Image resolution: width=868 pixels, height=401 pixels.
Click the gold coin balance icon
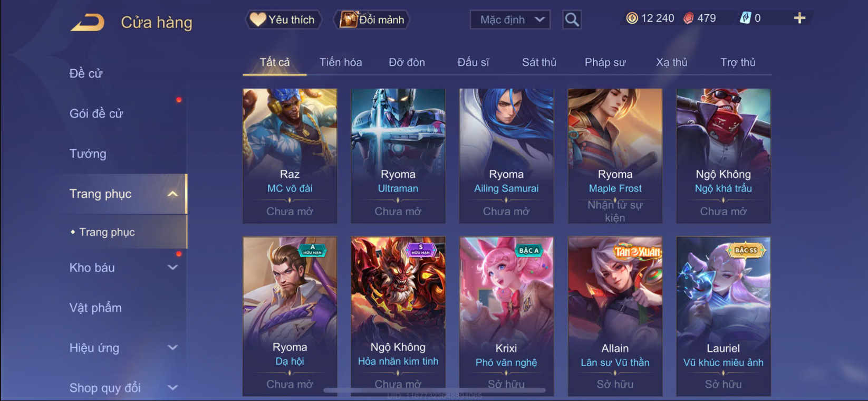[632, 18]
